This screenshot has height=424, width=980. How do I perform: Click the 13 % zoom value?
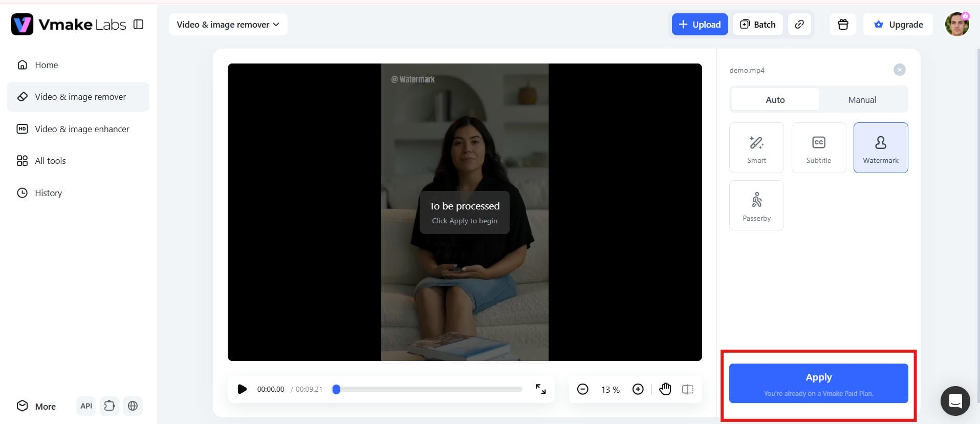610,390
